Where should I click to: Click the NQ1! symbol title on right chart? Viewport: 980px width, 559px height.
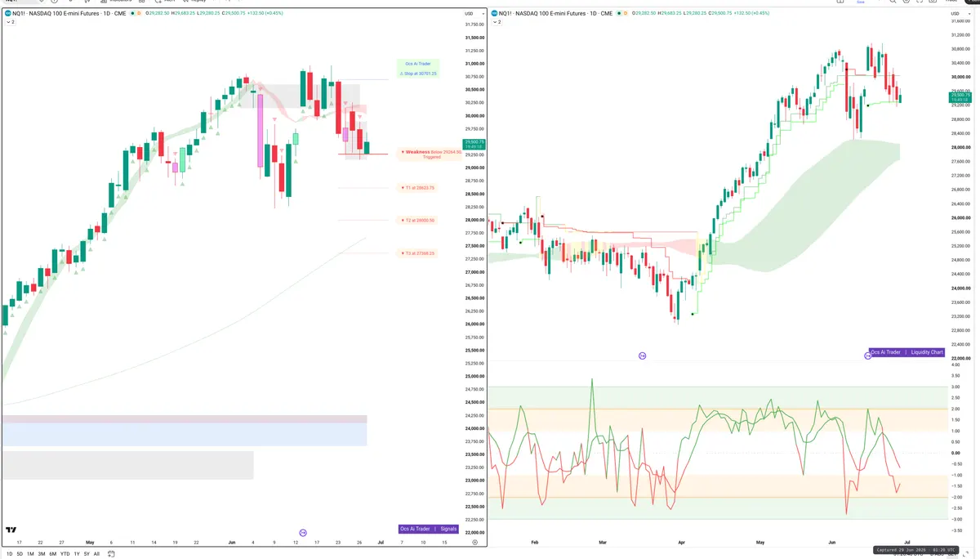click(555, 13)
